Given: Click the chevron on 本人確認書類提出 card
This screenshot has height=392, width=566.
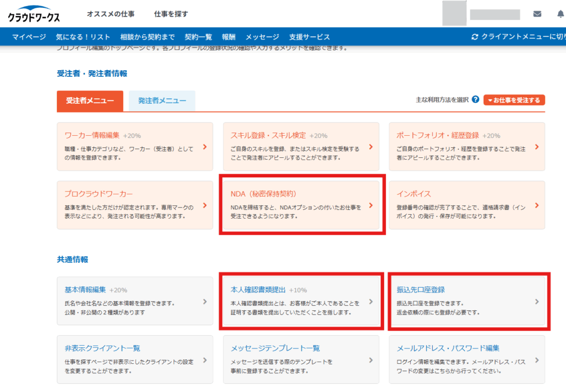Looking at the screenshot, I should (371, 301).
